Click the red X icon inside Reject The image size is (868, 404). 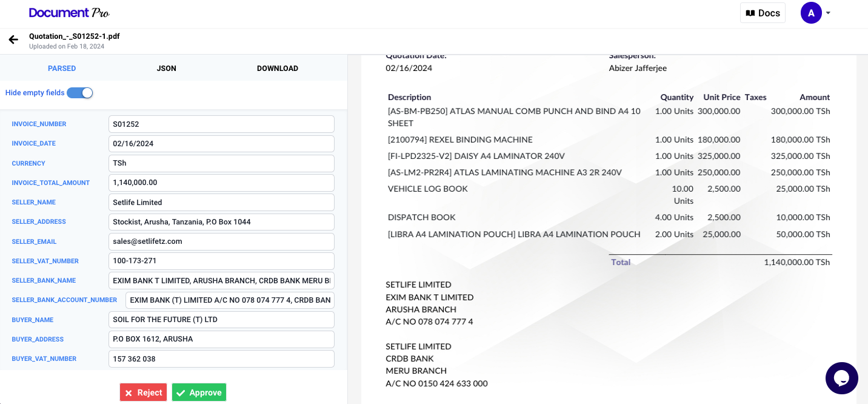click(x=129, y=392)
